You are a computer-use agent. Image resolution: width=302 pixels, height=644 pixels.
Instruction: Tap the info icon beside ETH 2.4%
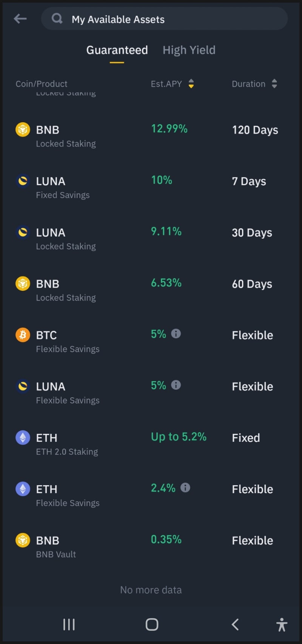pos(185,487)
